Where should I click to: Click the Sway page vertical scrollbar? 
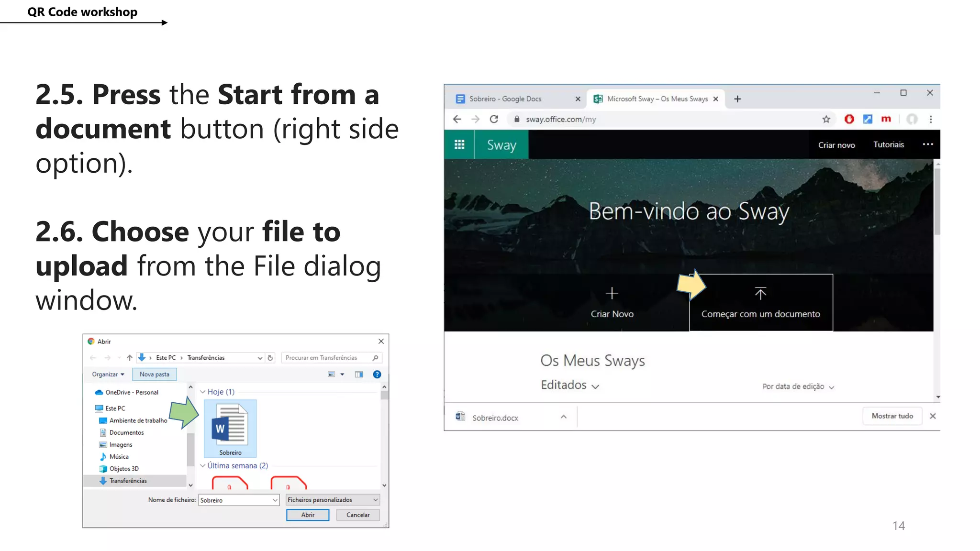(x=937, y=201)
